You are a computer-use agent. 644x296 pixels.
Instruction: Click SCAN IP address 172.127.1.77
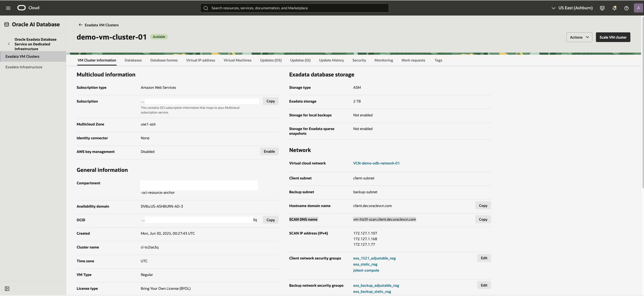[x=364, y=245]
